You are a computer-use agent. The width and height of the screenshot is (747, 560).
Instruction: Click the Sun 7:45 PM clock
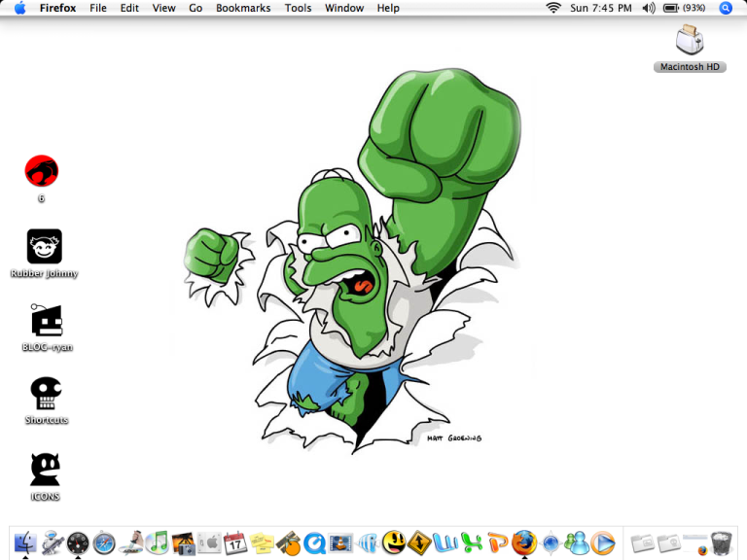601,8
